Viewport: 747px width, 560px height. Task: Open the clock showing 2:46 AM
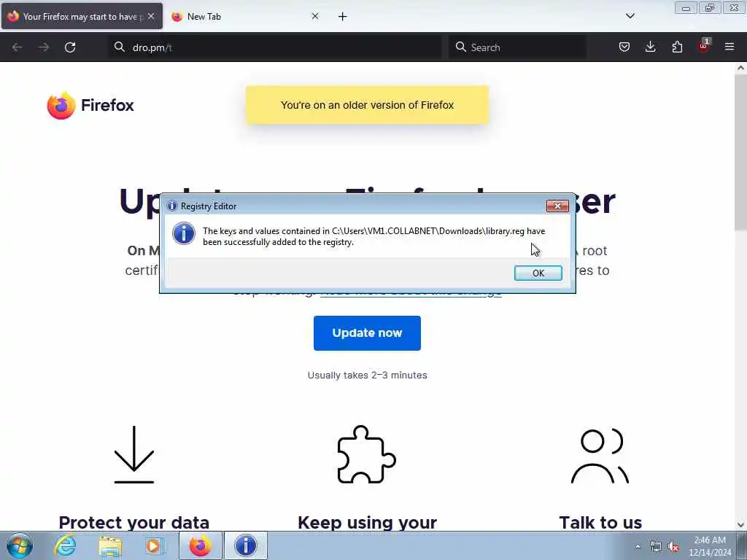tap(710, 545)
